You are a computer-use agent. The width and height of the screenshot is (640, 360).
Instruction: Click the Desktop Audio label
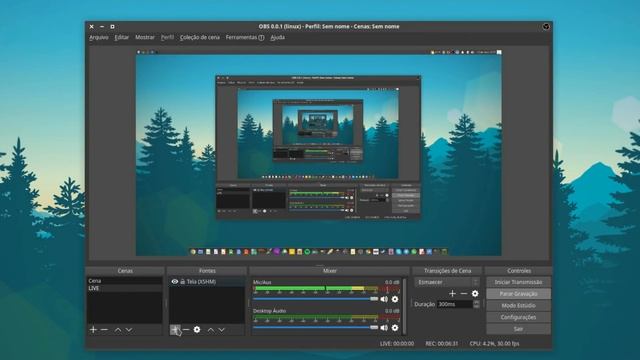[269, 311]
